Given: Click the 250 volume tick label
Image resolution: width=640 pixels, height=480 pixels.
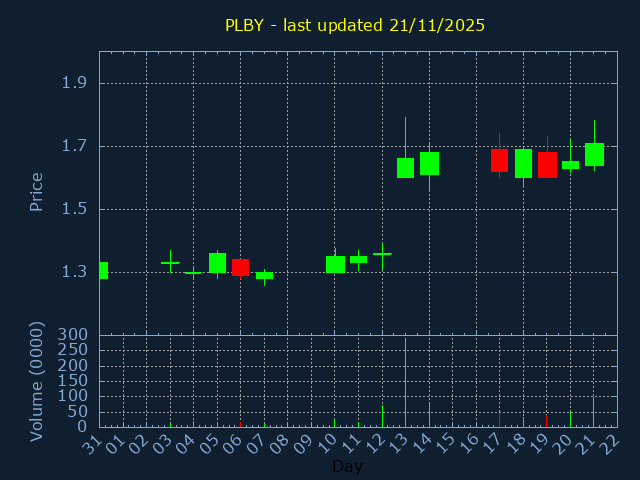Looking at the screenshot, I should [x=73, y=350].
